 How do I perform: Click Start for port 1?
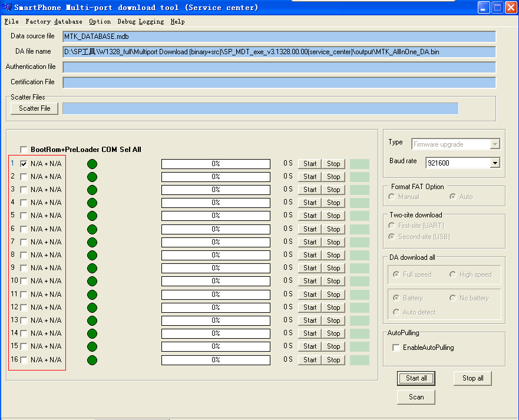point(310,164)
